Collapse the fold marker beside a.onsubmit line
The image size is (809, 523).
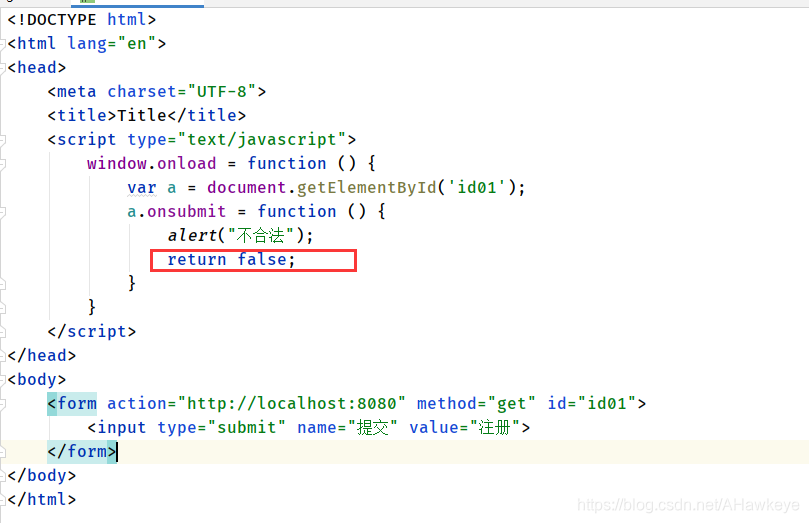(x=3, y=211)
